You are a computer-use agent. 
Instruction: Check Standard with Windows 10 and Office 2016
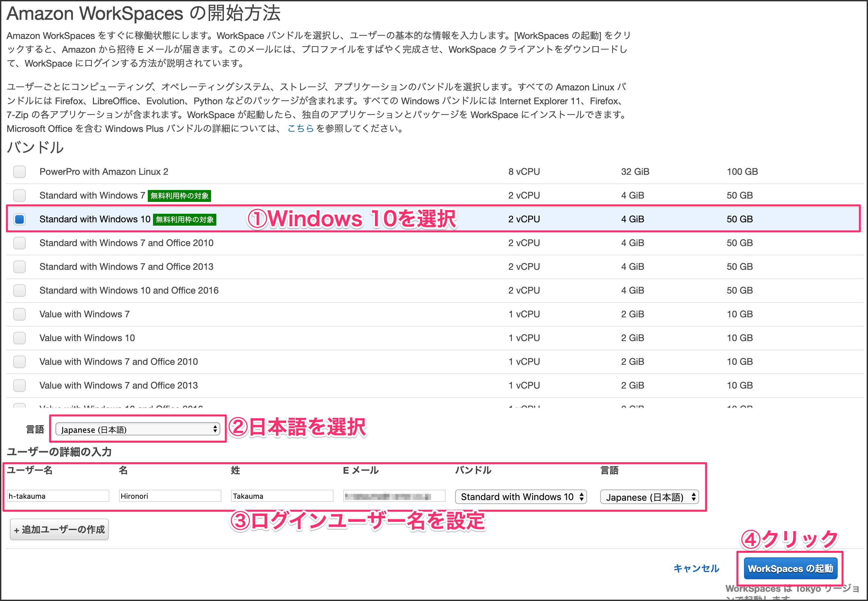[x=19, y=290]
